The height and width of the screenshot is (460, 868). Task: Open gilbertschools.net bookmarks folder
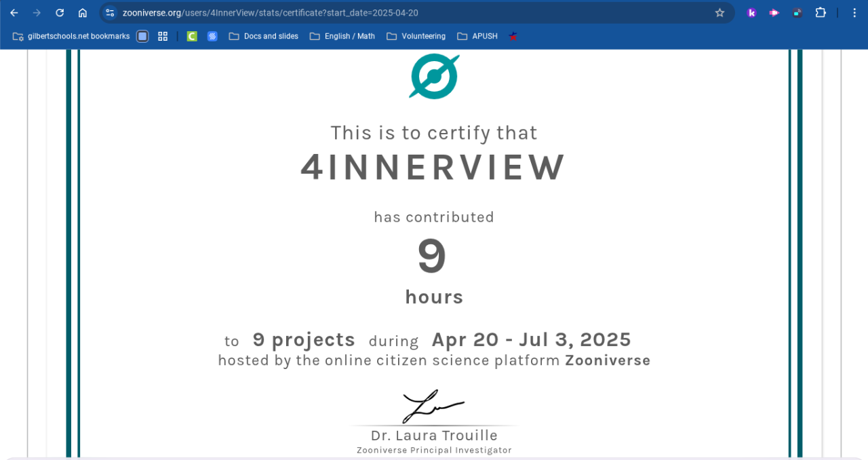(71, 36)
